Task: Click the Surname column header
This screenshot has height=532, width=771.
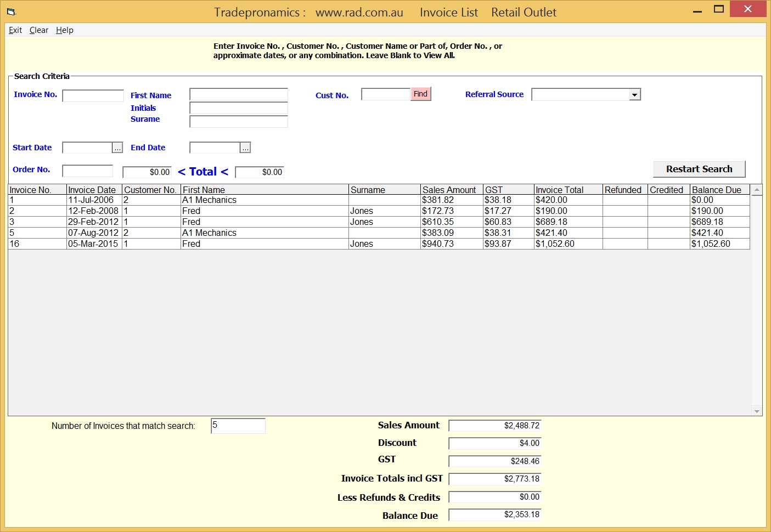Action: click(385, 190)
